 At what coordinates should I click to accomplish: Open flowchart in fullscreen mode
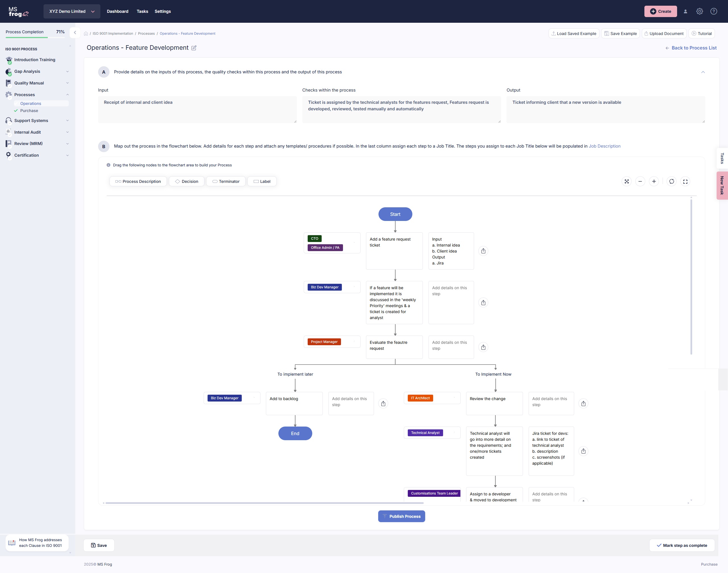pyautogui.click(x=685, y=181)
